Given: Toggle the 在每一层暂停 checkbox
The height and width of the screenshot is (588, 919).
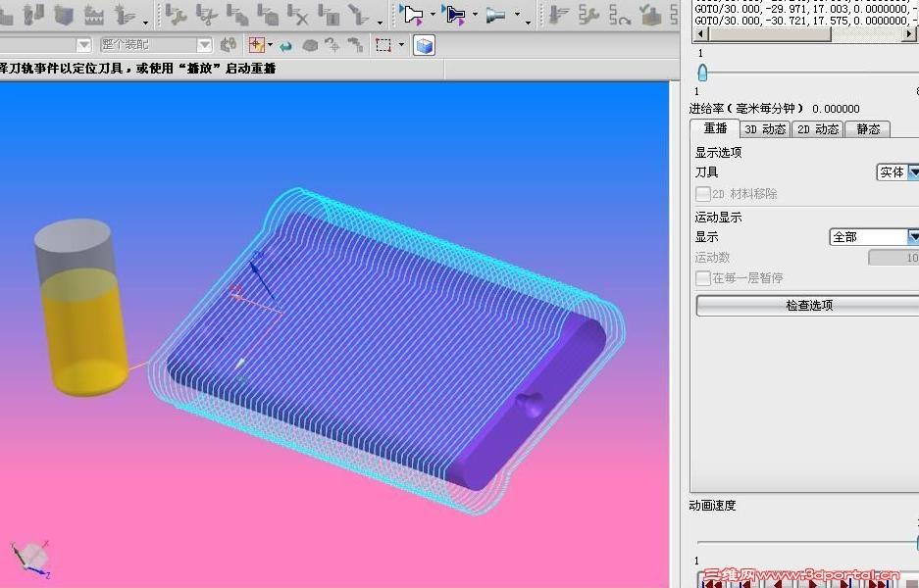Looking at the screenshot, I should pyautogui.click(x=702, y=278).
